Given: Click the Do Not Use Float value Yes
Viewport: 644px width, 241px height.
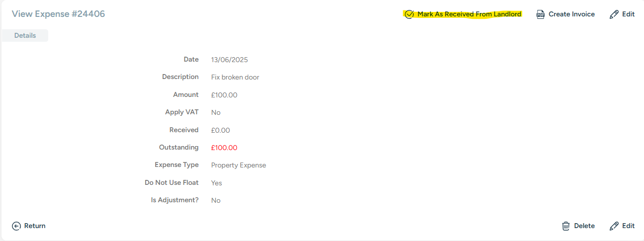Looking at the screenshot, I should click(x=216, y=183).
